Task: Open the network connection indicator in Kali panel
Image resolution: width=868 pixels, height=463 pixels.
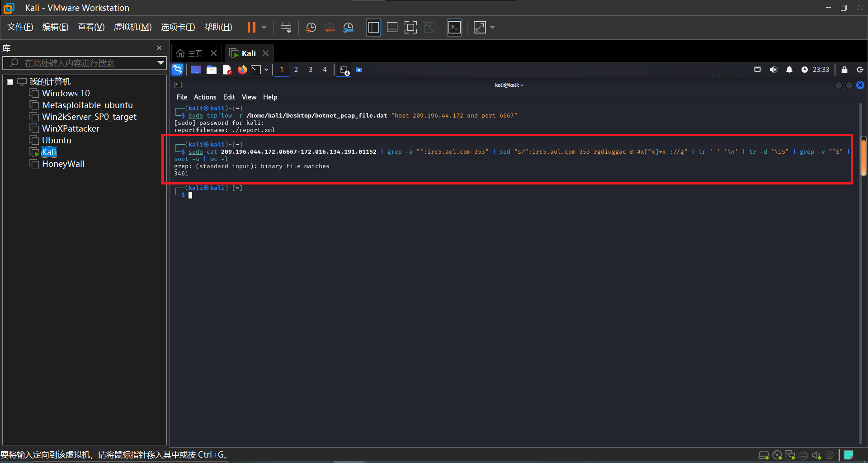Action: coord(758,70)
